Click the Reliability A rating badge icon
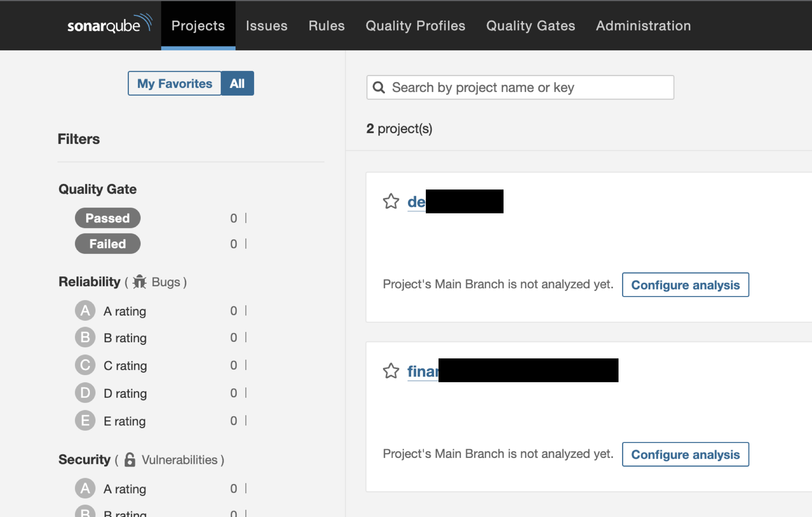The width and height of the screenshot is (812, 517). coord(85,311)
